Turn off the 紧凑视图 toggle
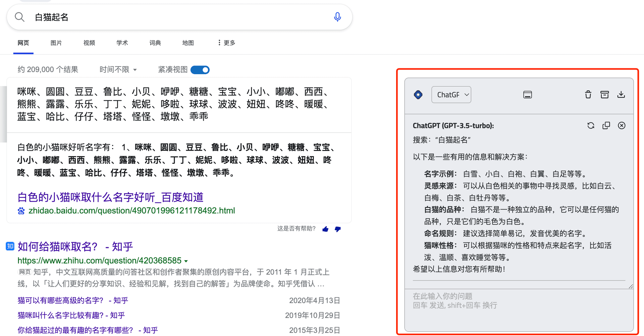Screen dimensions: 644x336 [x=200, y=70]
